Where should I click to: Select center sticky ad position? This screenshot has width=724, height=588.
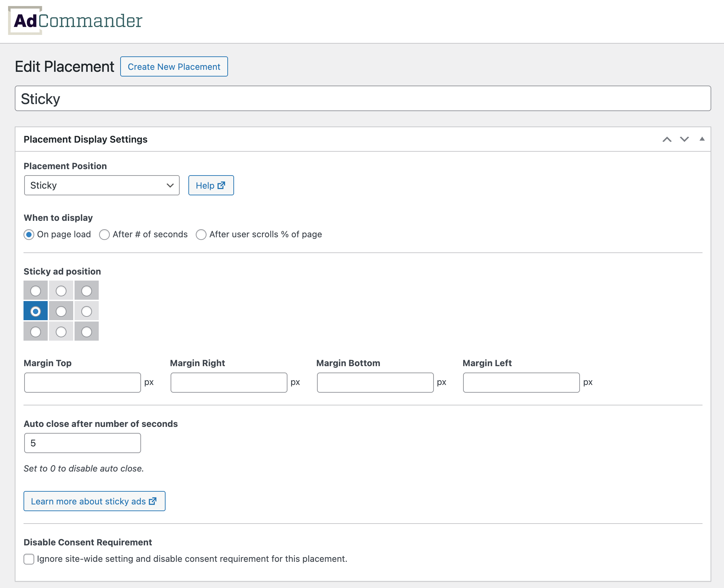61,311
